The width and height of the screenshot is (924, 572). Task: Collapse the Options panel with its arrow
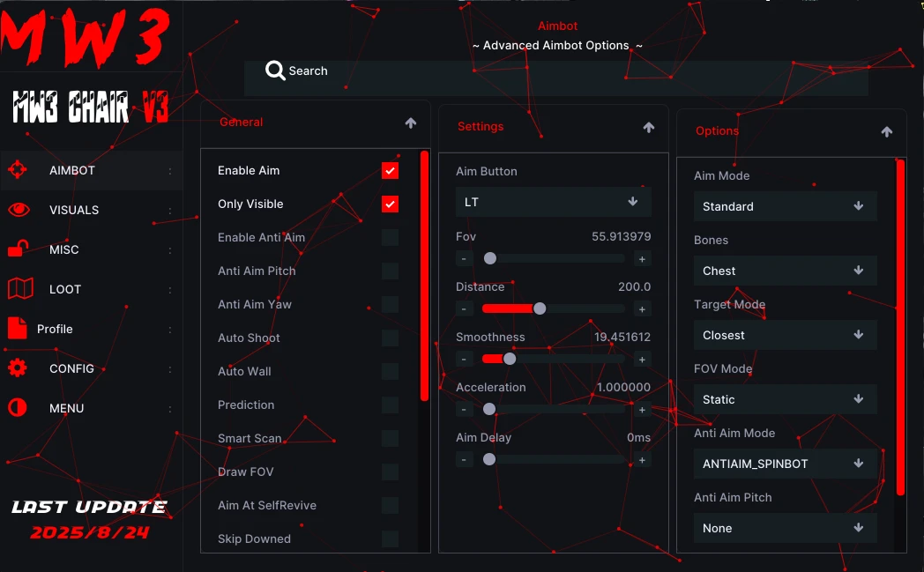(887, 132)
